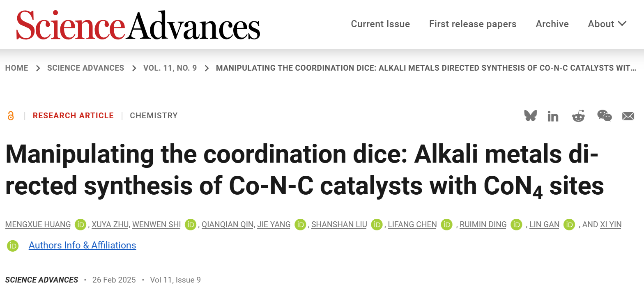Go to HOME breadcrumb

17,68
